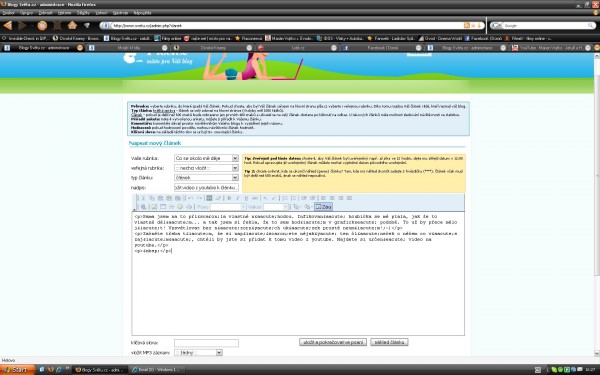
Task: Click the Windows Start button
Action: [x=18, y=370]
